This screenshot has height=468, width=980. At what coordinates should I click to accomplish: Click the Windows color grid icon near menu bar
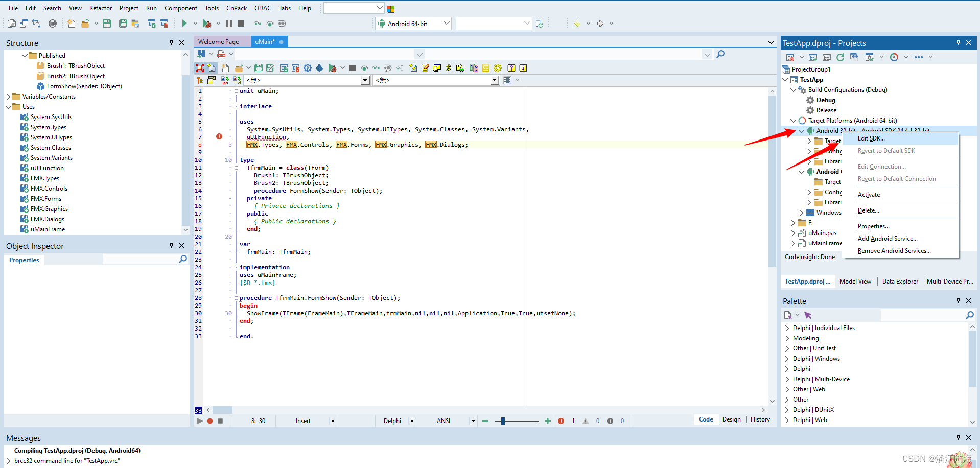[391, 9]
